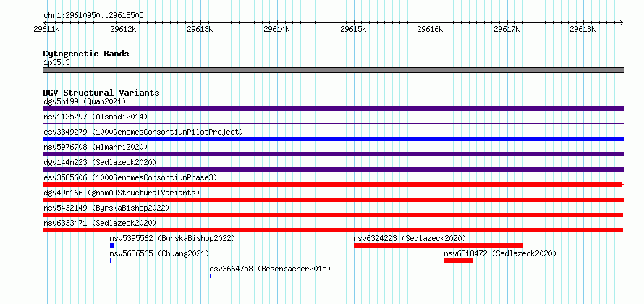Click the 29615k ruler position
Viewport: 644px width, 304px height.
click(354, 29)
